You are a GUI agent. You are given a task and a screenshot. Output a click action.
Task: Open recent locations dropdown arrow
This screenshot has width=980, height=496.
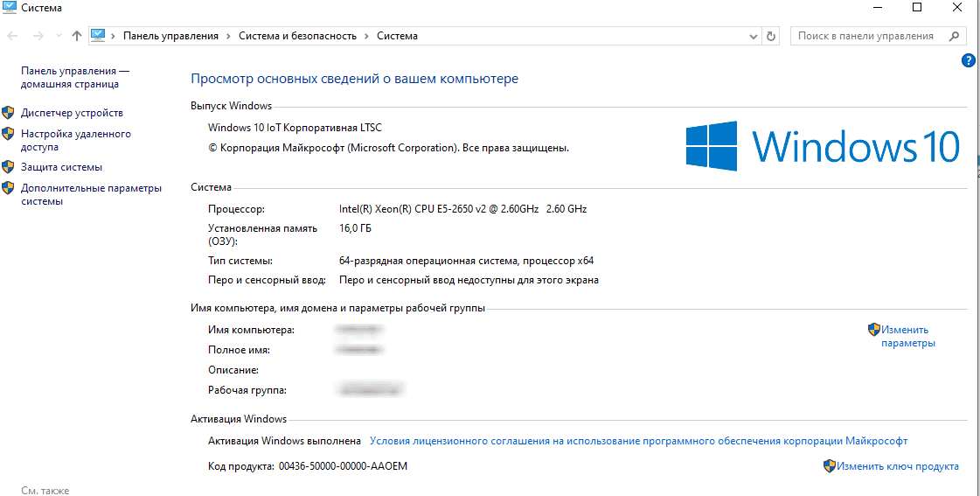click(59, 36)
